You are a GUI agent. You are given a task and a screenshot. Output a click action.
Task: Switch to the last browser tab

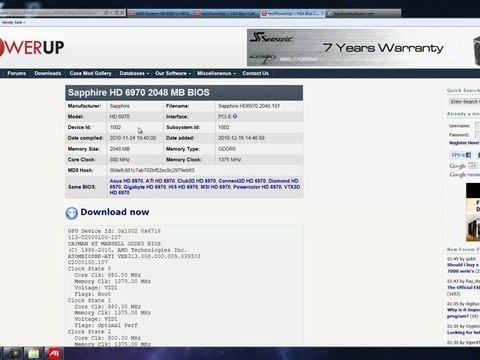tap(363, 13)
